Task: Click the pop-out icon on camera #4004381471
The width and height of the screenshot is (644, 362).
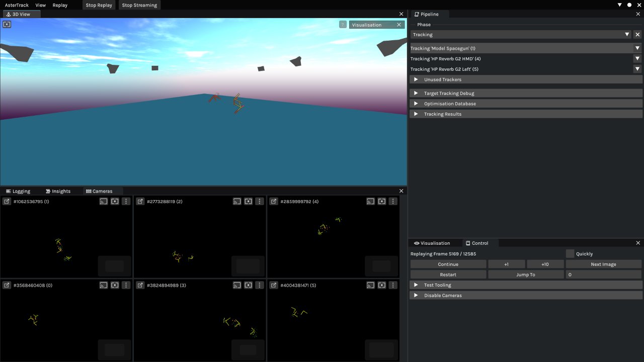Action: (x=273, y=285)
